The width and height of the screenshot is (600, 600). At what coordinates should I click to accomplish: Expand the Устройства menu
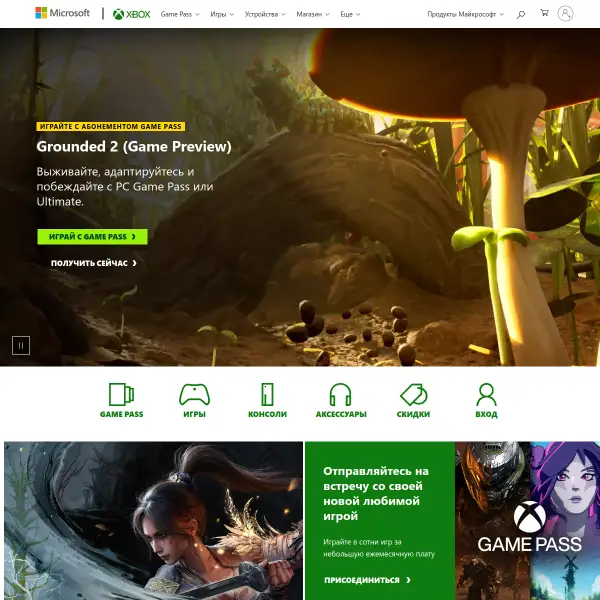click(265, 14)
